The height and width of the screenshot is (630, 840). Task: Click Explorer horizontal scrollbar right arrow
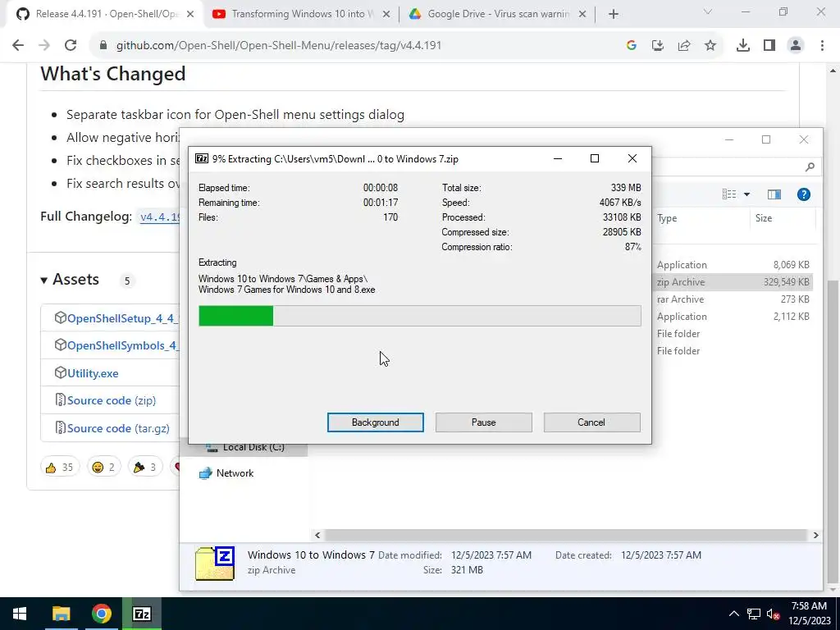[x=815, y=535]
